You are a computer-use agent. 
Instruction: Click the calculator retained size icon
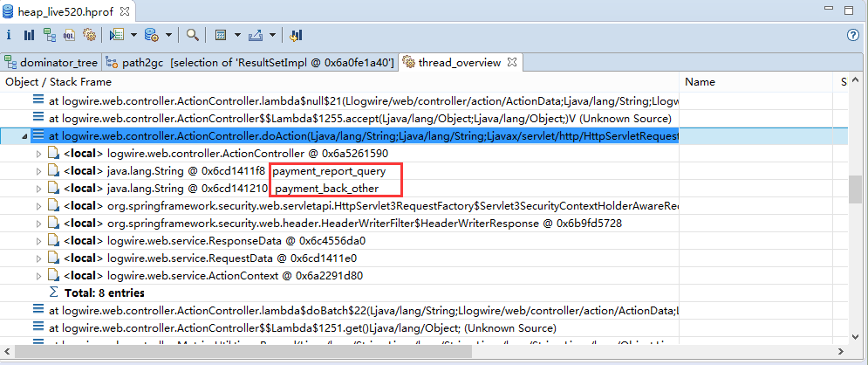click(x=221, y=36)
